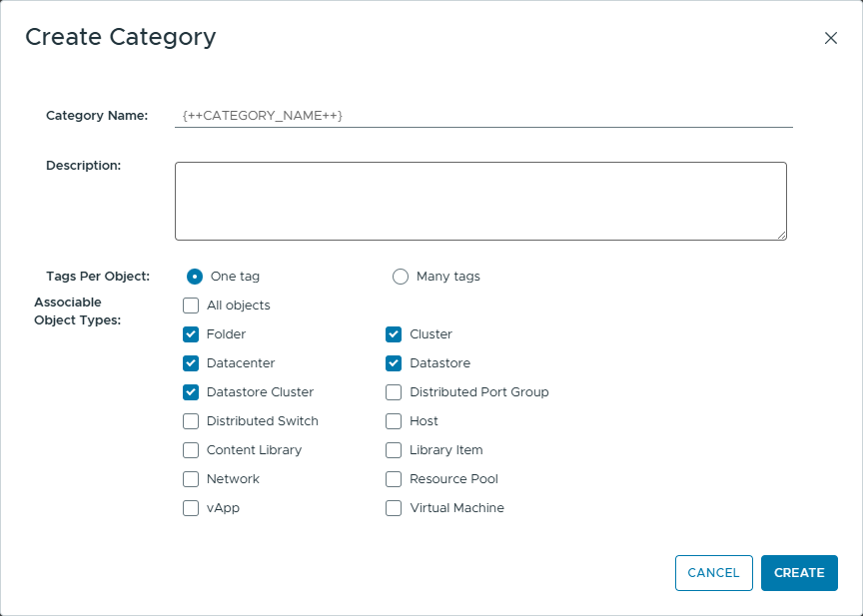Check the Distributed Switch option
The width and height of the screenshot is (863, 616).
[191, 421]
